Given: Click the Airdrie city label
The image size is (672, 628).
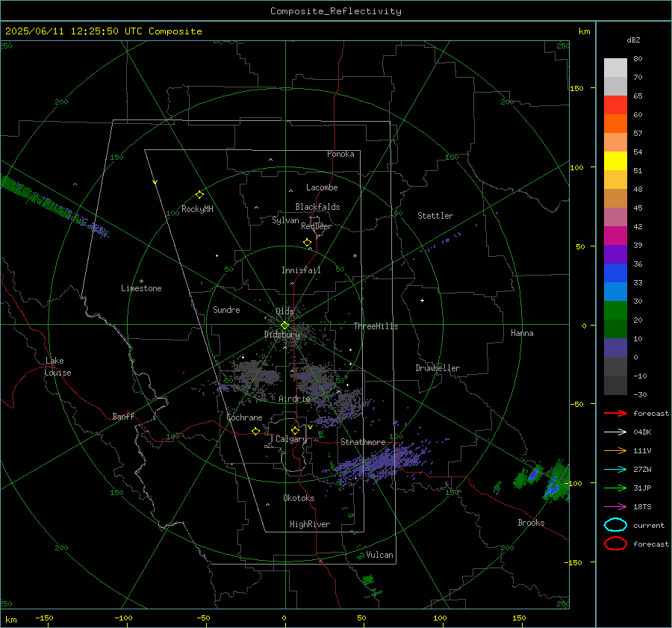Looking at the screenshot, I should 294,399.
